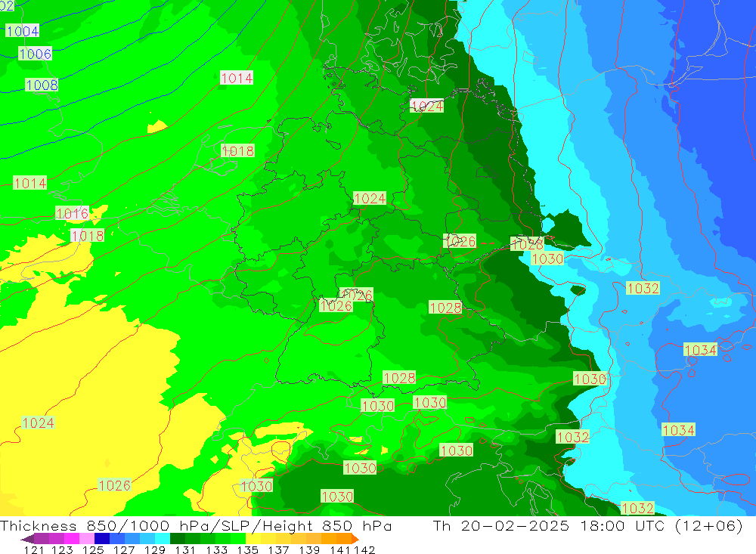
Task: Click the bright magenta legend swatch
Action: point(72,538)
